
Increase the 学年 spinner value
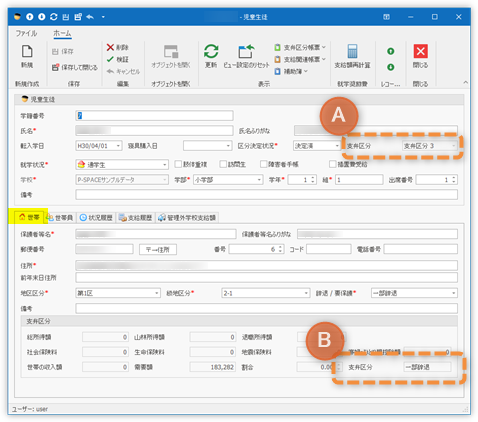[313, 178]
